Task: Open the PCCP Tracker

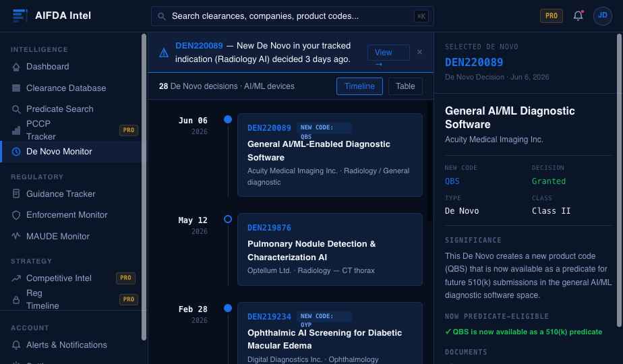Action: (x=41, y=130)
